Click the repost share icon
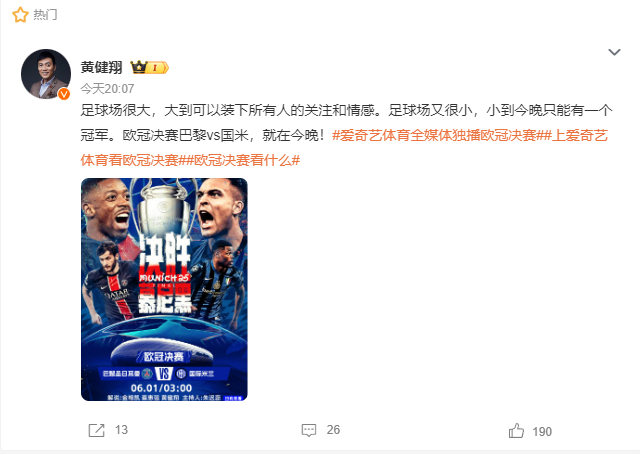This screenshot has height=454, width=640. [x=97, y=430]
